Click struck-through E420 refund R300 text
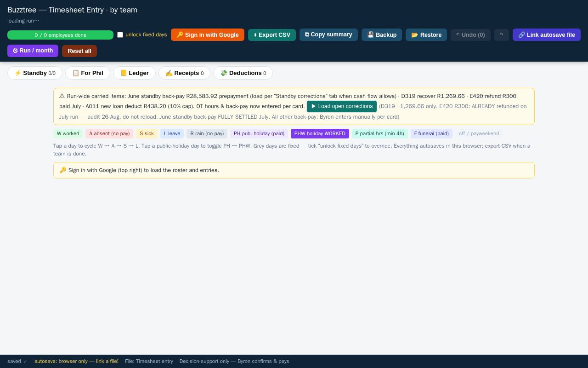Viewport: 588px width, 368px height. 493,96
